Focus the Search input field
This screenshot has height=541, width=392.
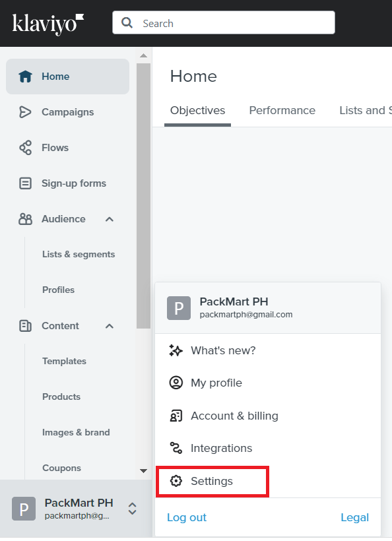coord(224,23)
